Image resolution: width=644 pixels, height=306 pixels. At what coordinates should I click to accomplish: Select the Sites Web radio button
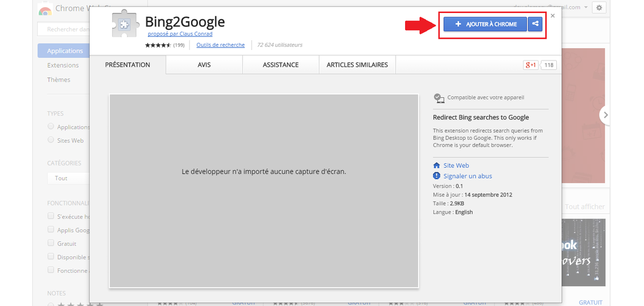point(51,140)
